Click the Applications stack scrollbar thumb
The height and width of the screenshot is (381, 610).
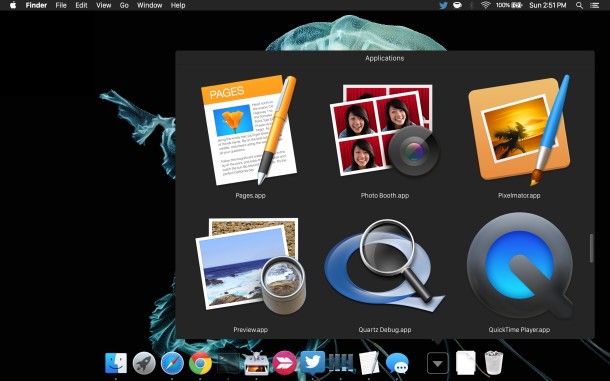click(591, 248)
